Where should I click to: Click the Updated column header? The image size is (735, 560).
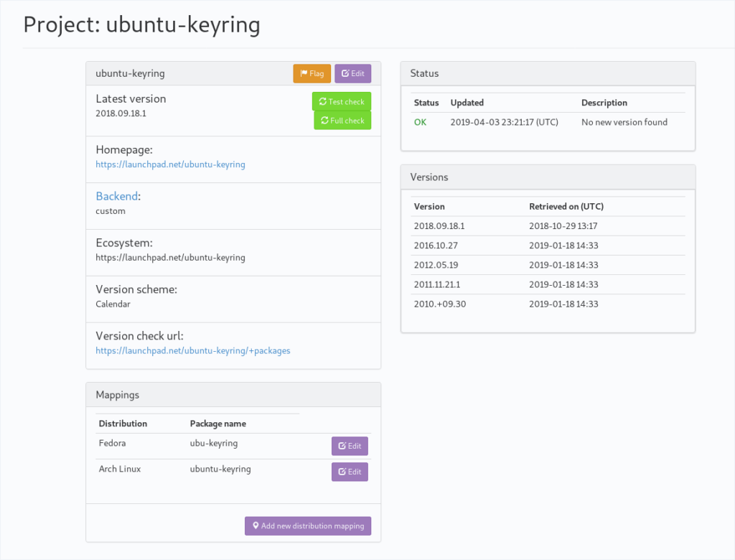coord(467,103)
